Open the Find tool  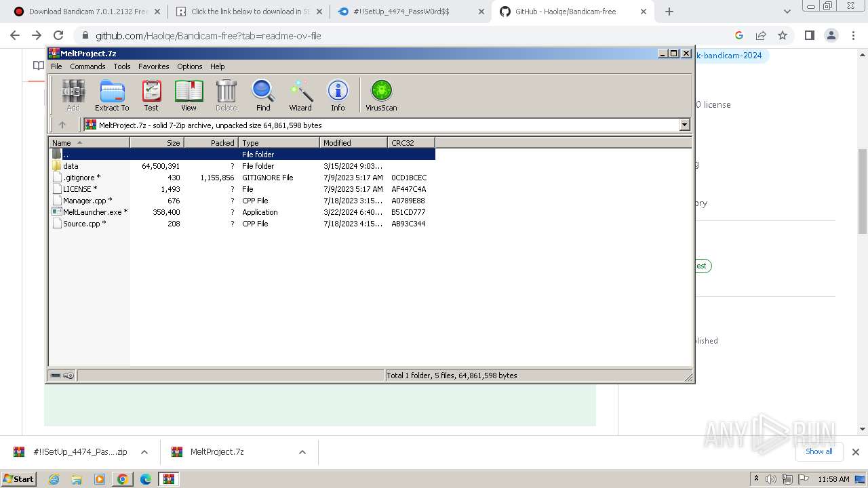[263, 95]
